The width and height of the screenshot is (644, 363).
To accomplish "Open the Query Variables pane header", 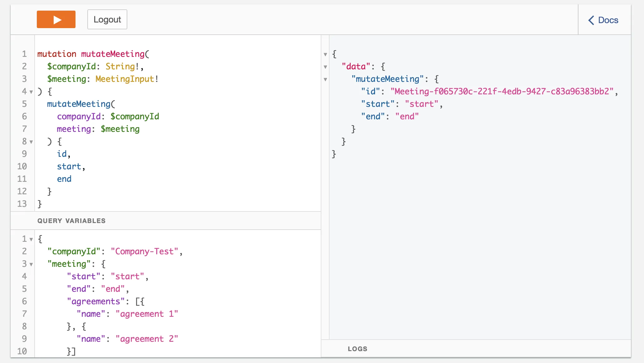I will (x=71, y=221).
